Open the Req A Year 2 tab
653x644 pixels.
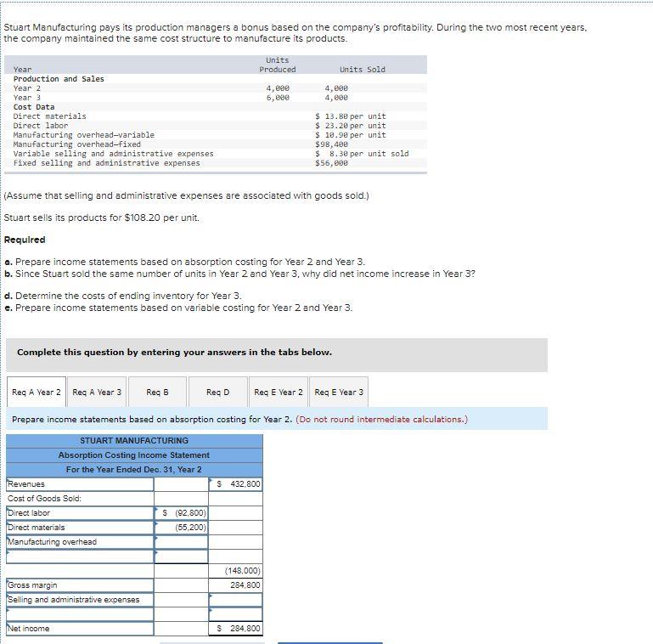coord(37,392)
